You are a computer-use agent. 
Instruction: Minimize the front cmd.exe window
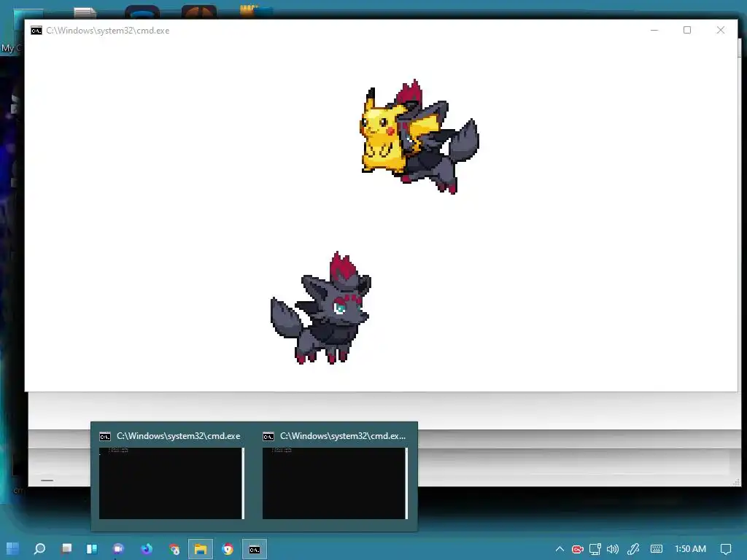pyautogui.click(x=654, y=30)
